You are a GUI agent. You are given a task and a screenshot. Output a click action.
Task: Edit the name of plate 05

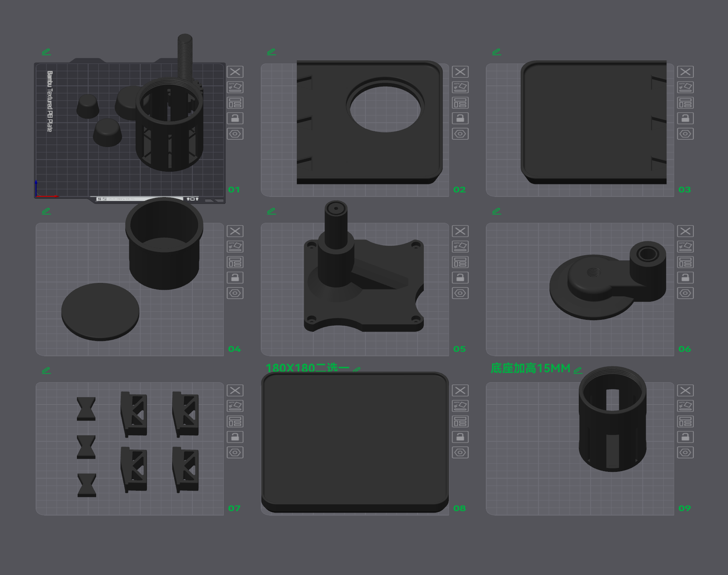272,211
